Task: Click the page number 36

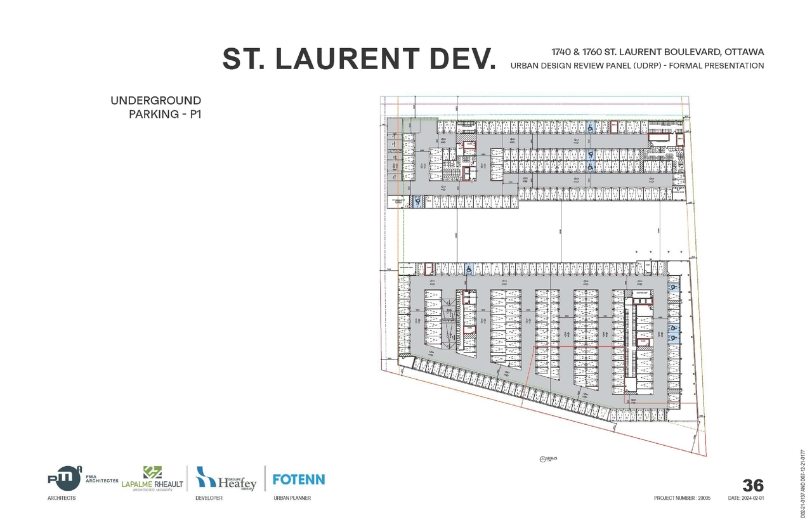Action: pos(753,486)
